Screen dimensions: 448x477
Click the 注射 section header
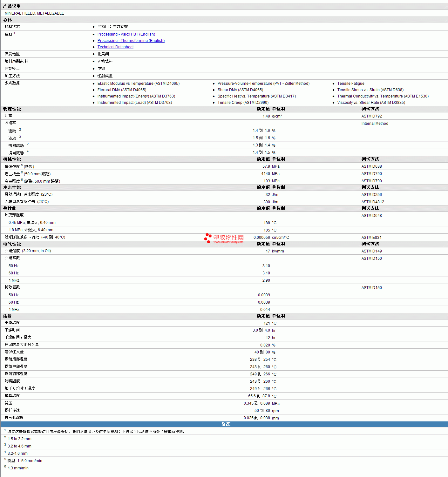pyautogui.click(x=7, y=316)
